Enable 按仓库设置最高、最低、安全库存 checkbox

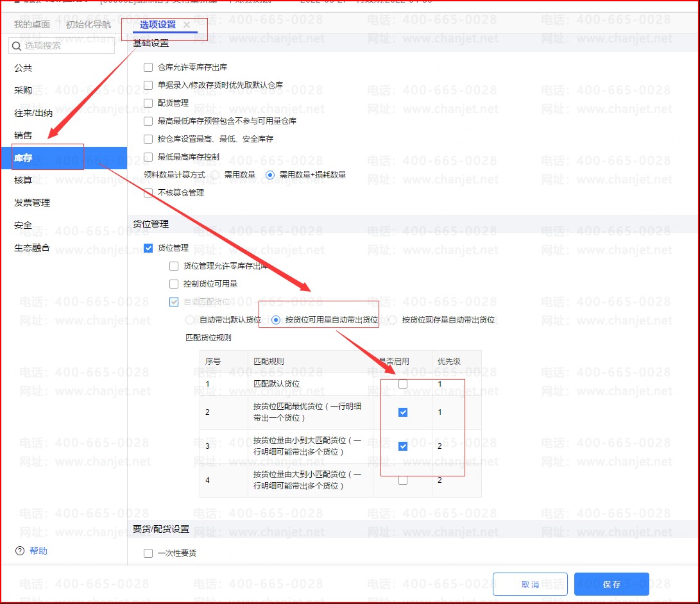pyautogui.click(x=148, y=139)
